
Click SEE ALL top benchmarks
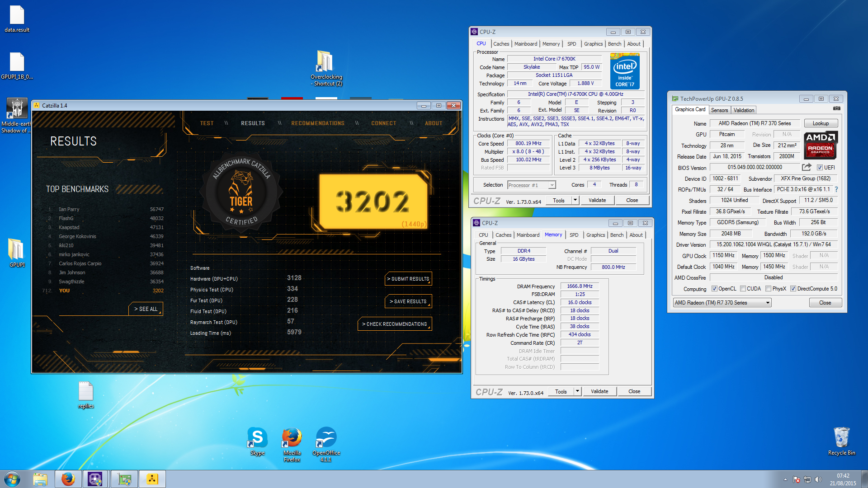click(146, 309)
